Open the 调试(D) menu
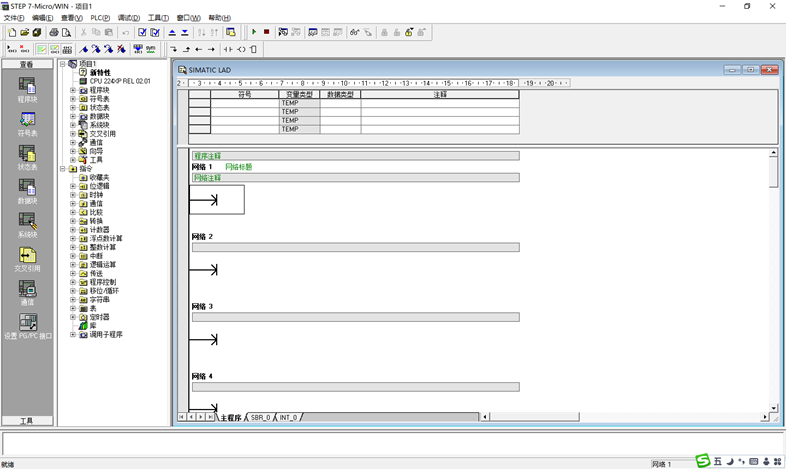The height and width of the screenshot is (469, 786). pos(129,18)
